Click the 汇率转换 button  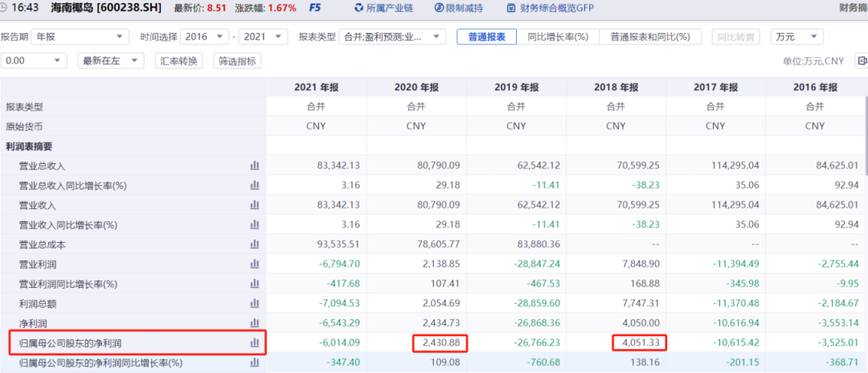(x=179, y=61)
